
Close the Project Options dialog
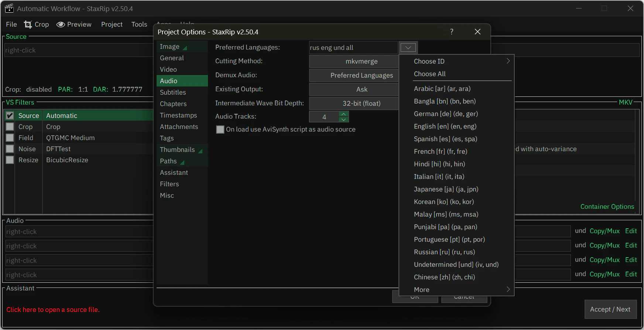click(x=477, y=32)
